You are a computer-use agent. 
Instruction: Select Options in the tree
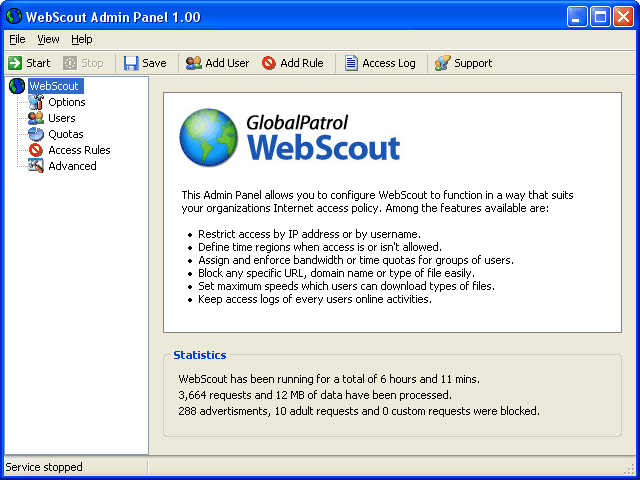pyautogui.click(x=67, y=102)
